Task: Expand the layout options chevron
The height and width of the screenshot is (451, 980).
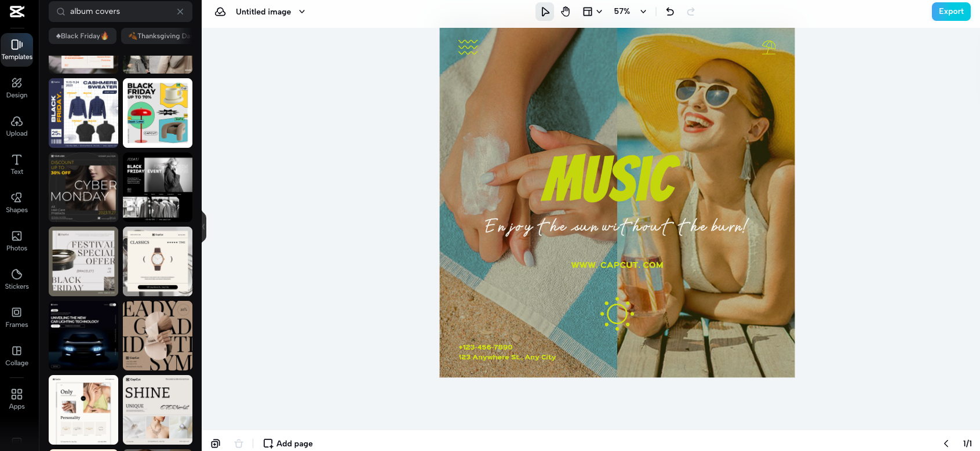Action: click(x=599, y=12)
